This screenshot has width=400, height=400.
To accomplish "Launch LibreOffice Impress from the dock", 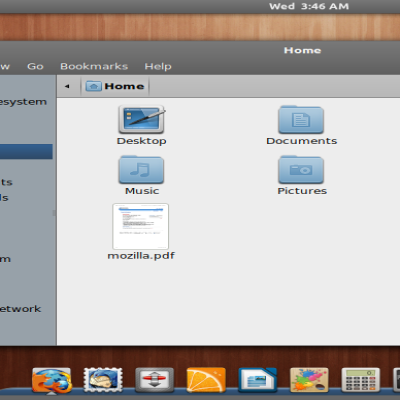I will pyautogui.click(x=258, y=380).
